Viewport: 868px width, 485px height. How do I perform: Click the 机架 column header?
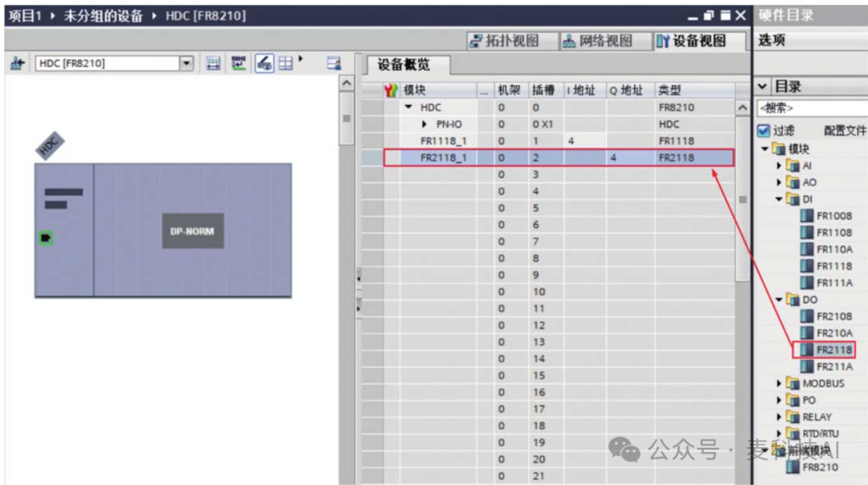[509, 90]
